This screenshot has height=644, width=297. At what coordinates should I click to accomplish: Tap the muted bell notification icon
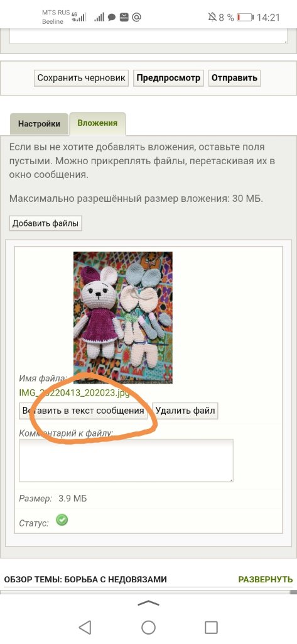pyautogui.click(x=212, y=17)
